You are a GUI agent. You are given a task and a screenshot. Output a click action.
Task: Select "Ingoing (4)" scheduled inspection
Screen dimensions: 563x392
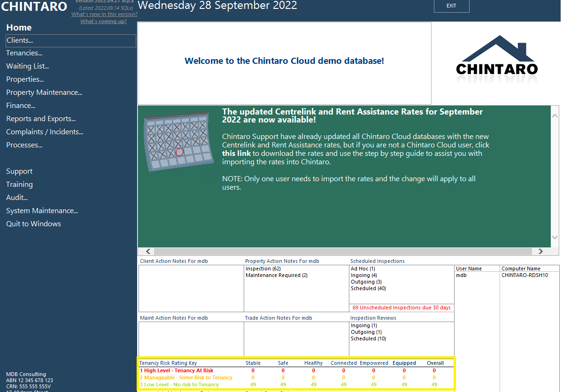click(364, 275)
